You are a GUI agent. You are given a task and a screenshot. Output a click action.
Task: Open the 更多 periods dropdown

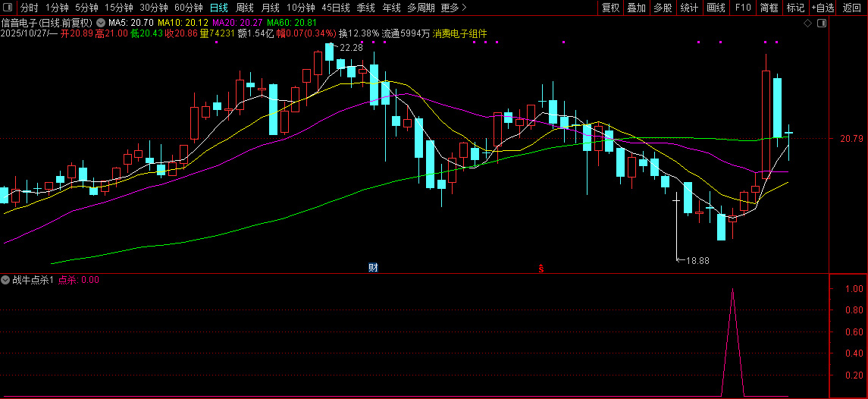pyautogui.click(x=454, y=8)
